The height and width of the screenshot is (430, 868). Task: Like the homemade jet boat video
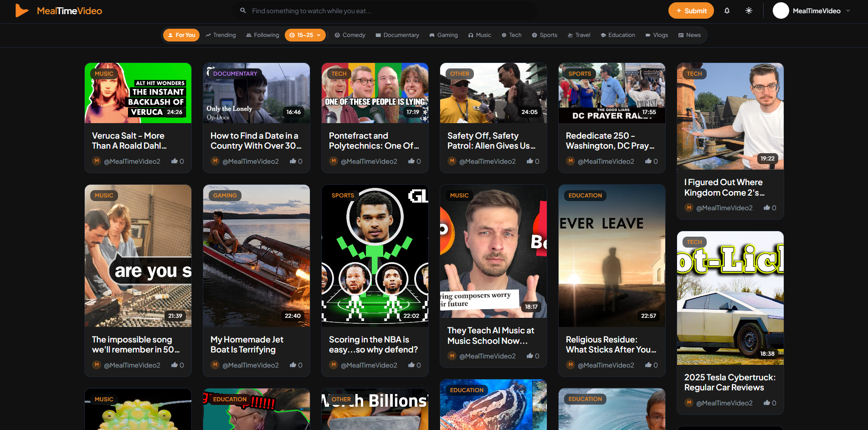click(x=296, y=365)
